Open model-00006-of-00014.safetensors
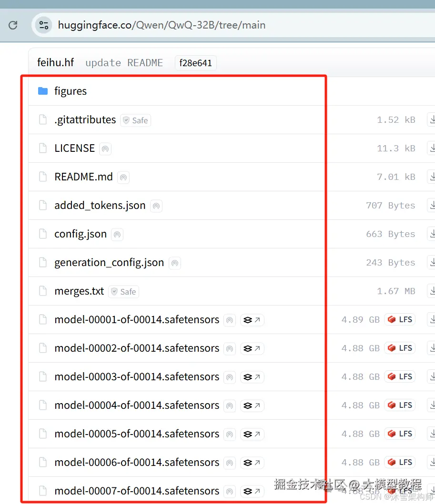Image resolution: width=435 pixels, height=504 pixels. (x=137, y=463)
